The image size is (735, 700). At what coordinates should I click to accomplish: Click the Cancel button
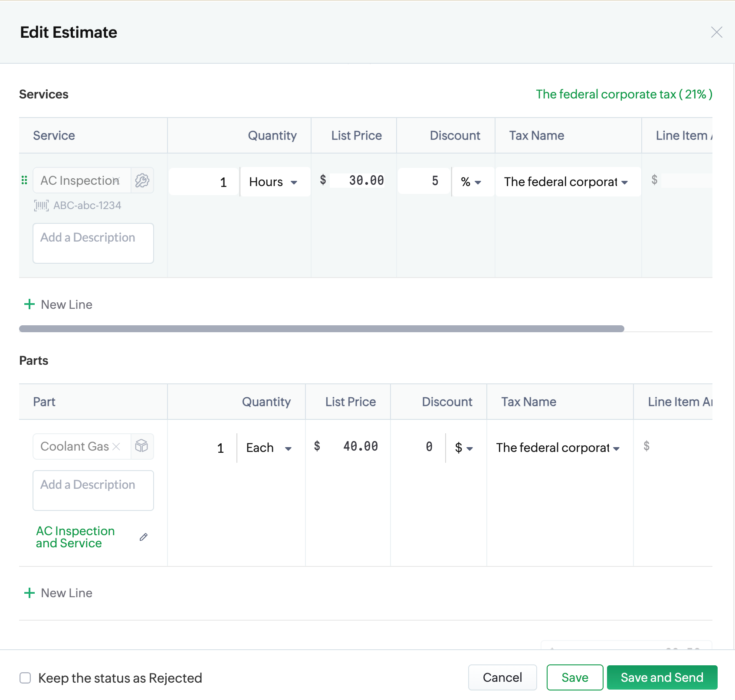tap(502, 677)
